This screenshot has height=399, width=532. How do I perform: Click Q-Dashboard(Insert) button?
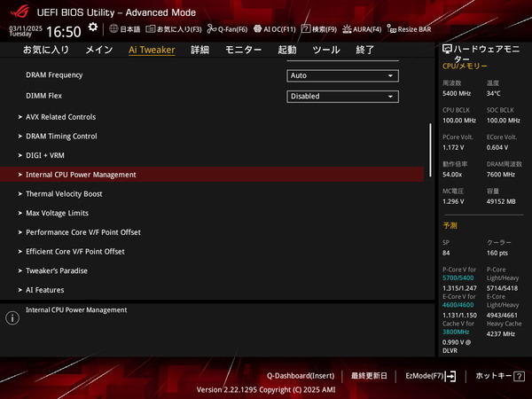(301, 376)
